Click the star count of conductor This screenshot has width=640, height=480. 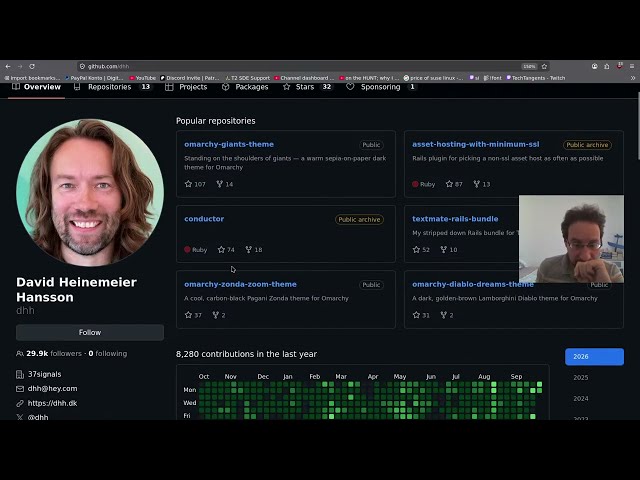click(x=226, y=249)
